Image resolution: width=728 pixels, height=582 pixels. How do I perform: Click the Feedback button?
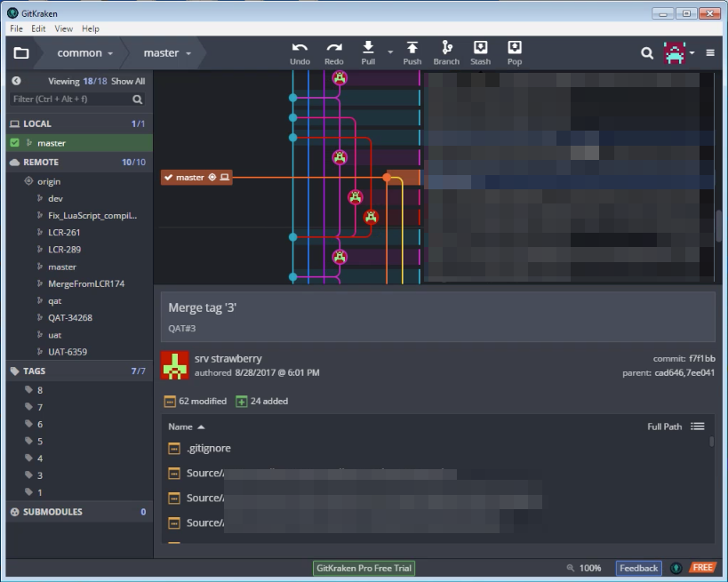pyautogui.click(x=638, y=568)
